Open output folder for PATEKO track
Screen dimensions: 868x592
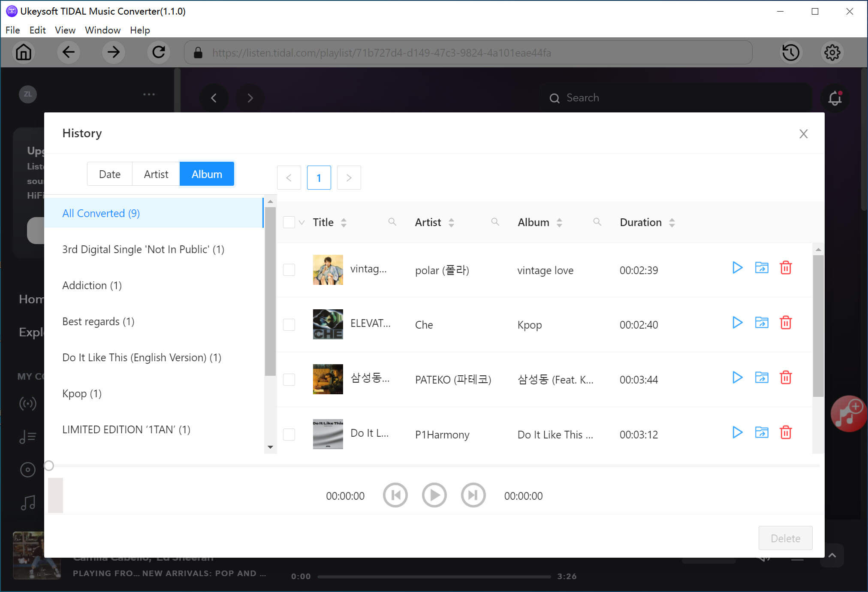pyautogui.click(x=762, y=378)
